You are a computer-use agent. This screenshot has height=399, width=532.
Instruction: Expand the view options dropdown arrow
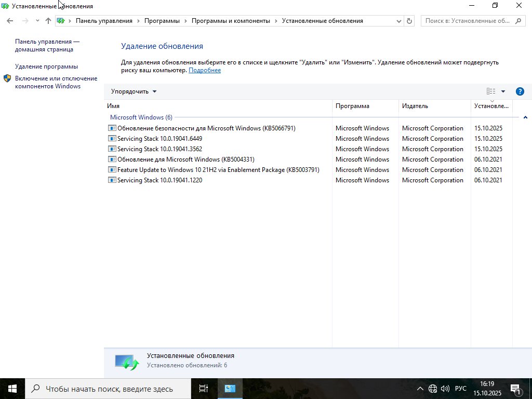(x=503, y=91)
